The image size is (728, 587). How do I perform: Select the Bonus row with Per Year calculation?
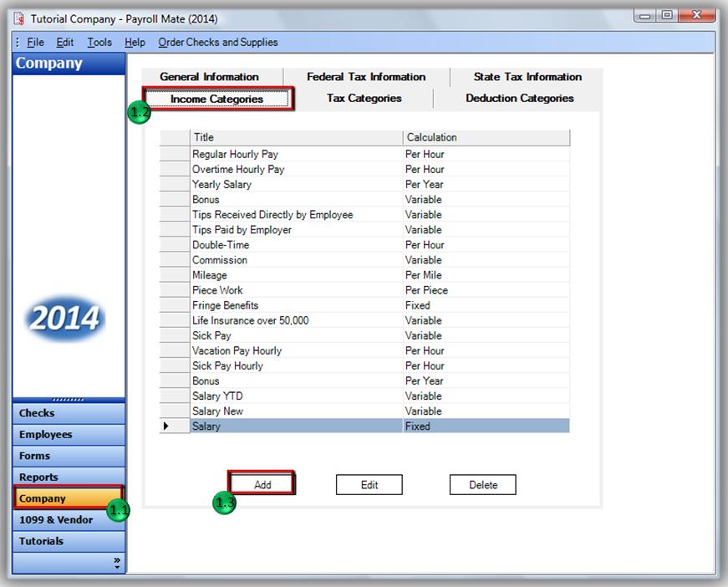(x=364, y=380)
